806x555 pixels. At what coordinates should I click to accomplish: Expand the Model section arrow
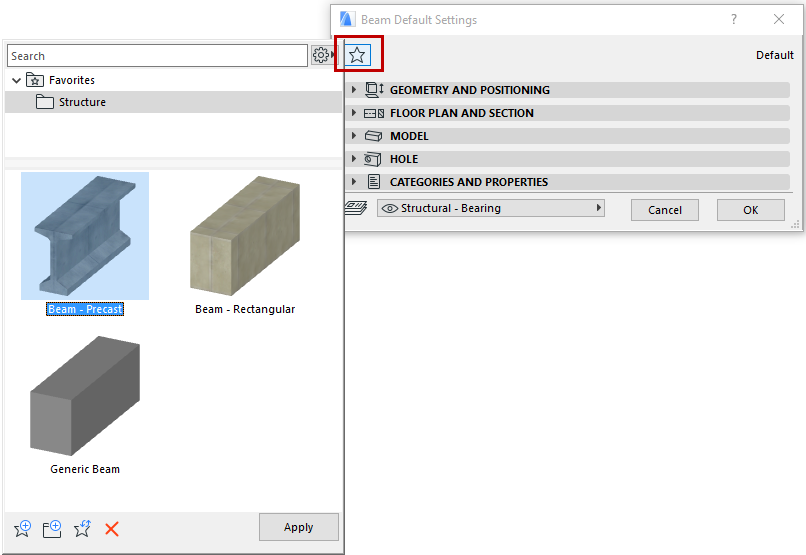tap(354, 136)
